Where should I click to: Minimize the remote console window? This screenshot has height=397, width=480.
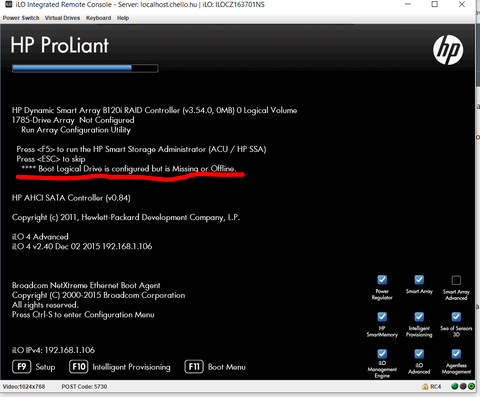(x=408, y=4)
